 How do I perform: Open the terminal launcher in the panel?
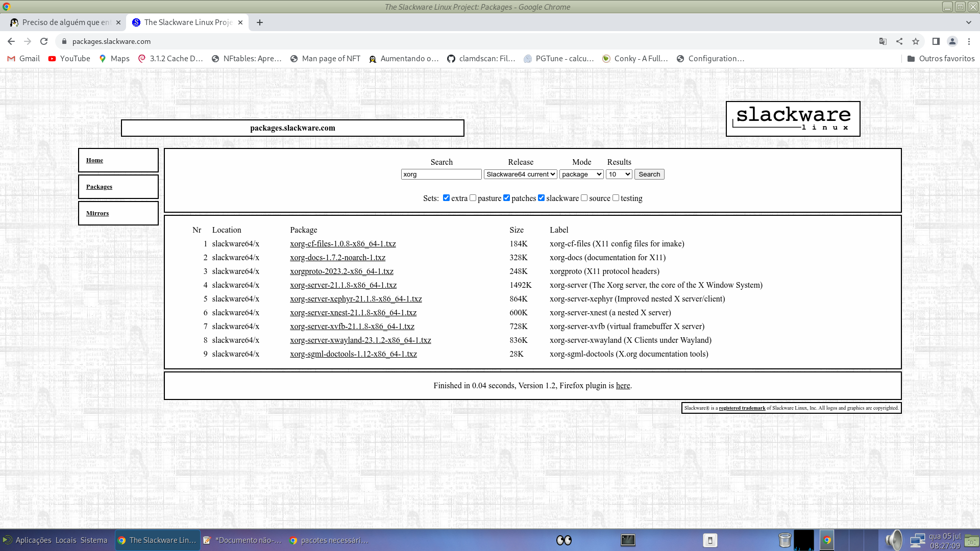pos(628,540)
